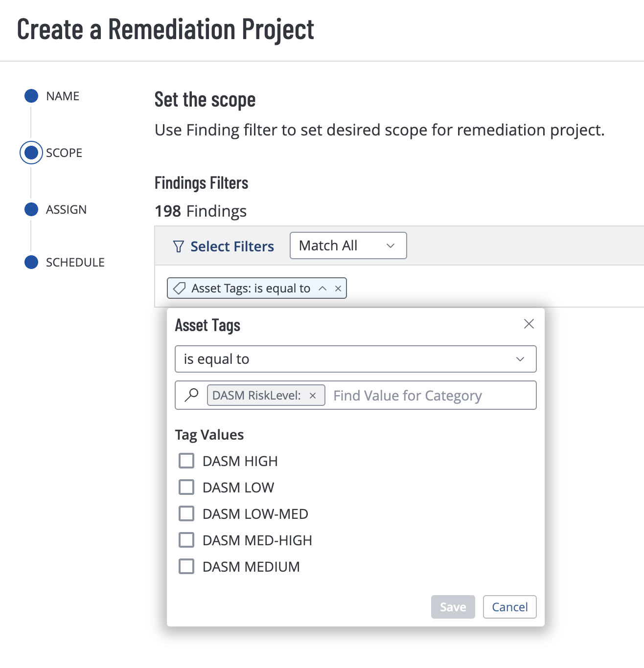Click the SCHEDULE step circle
The width and height of the screenshot is (644, 668).
point(31,262)
